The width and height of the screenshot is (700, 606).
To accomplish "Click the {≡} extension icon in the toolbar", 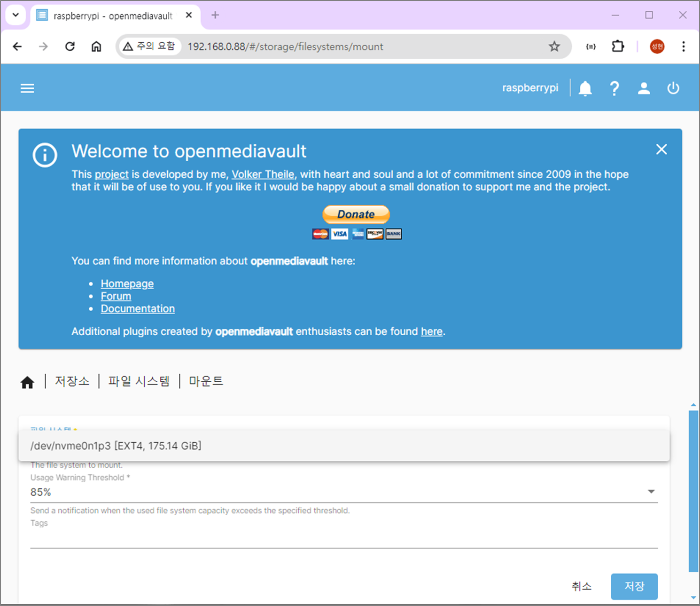I will [x=591, y=47].
